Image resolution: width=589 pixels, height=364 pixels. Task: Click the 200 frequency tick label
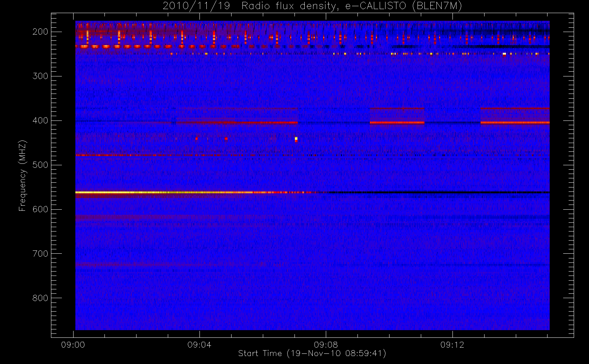click(40, 32)
